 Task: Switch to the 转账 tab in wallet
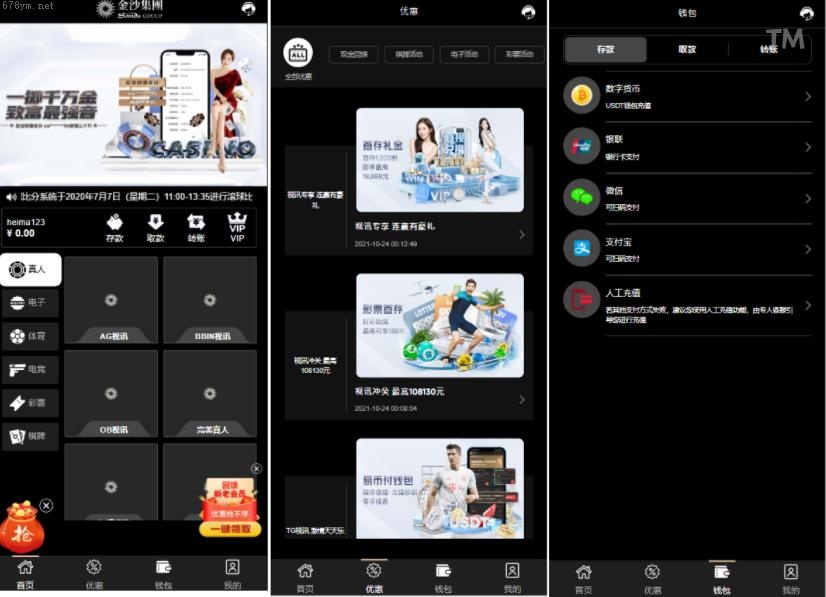768,49
